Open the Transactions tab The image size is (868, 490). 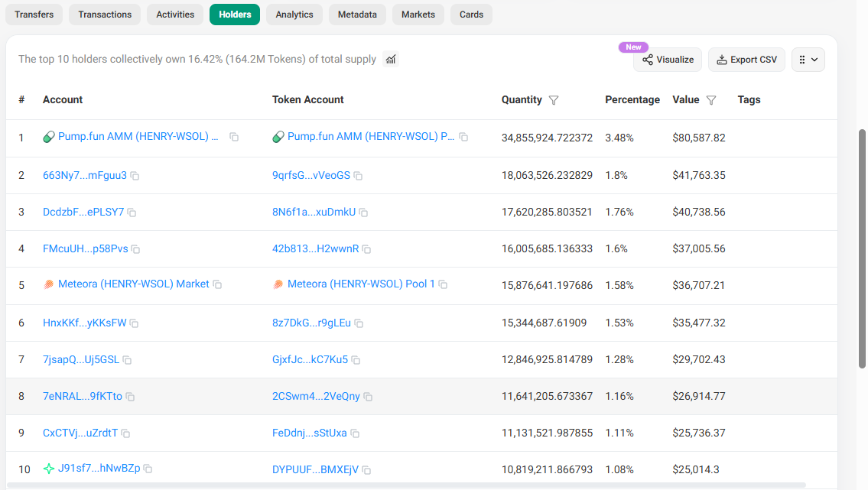[104, 14]
